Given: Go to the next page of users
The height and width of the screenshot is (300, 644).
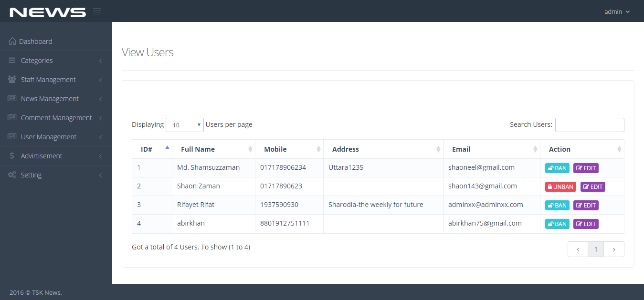Looking at the screenshot, I should [614, 249].
